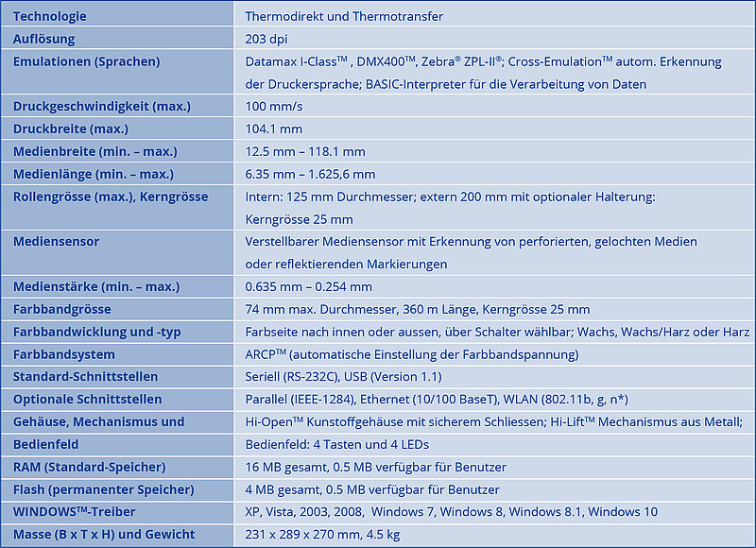756x548 pixels.
Task: Click the Auflösung label
Action: click(44, 39)
